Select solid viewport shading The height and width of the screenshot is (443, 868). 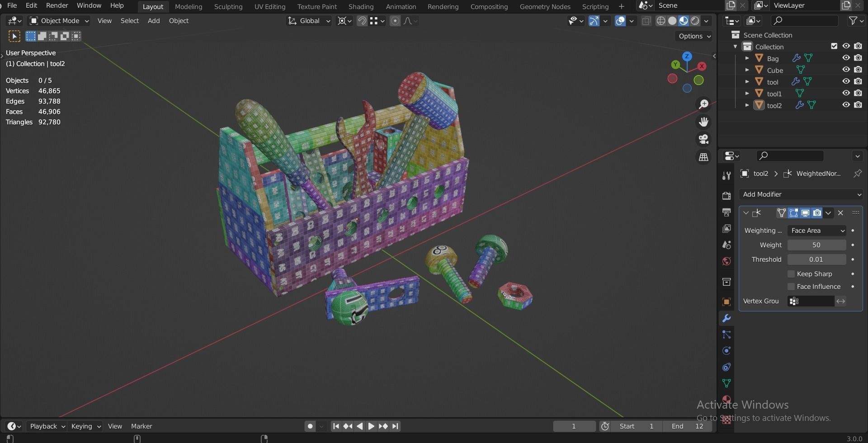(x=672, y=21)
